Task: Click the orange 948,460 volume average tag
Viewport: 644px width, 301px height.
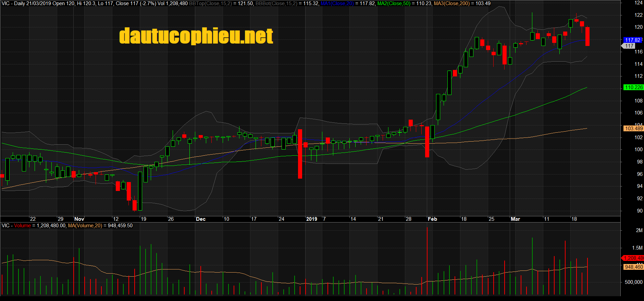Action: click(x=633, y=267)
